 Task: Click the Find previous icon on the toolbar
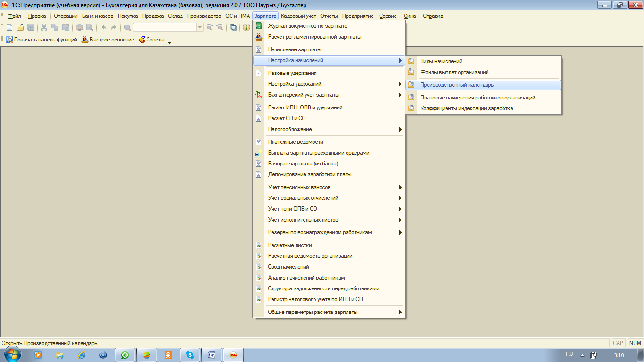point(220,27)
